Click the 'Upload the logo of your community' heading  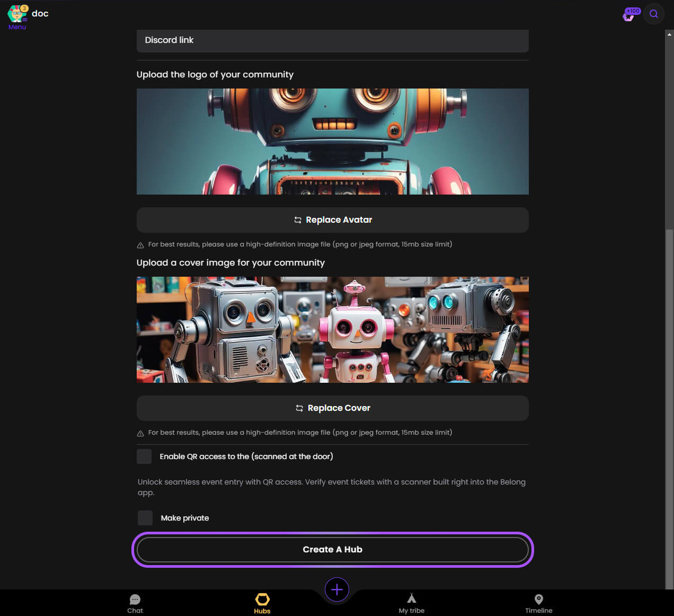point(215,75)
